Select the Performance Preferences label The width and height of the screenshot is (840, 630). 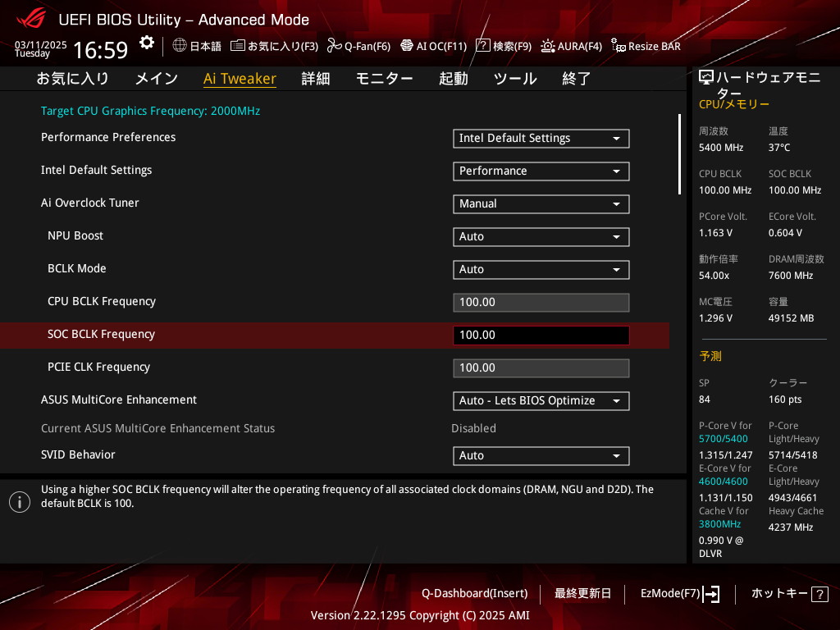coord(108,137)
